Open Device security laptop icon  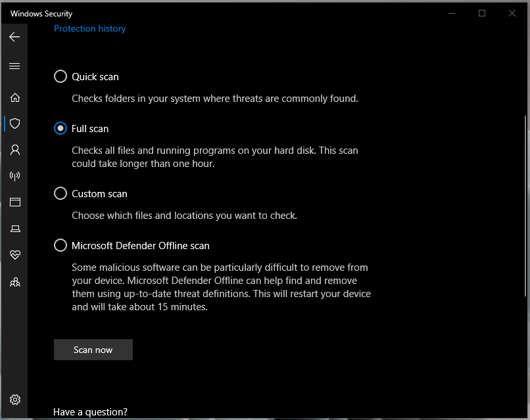[x=14, y=229]
